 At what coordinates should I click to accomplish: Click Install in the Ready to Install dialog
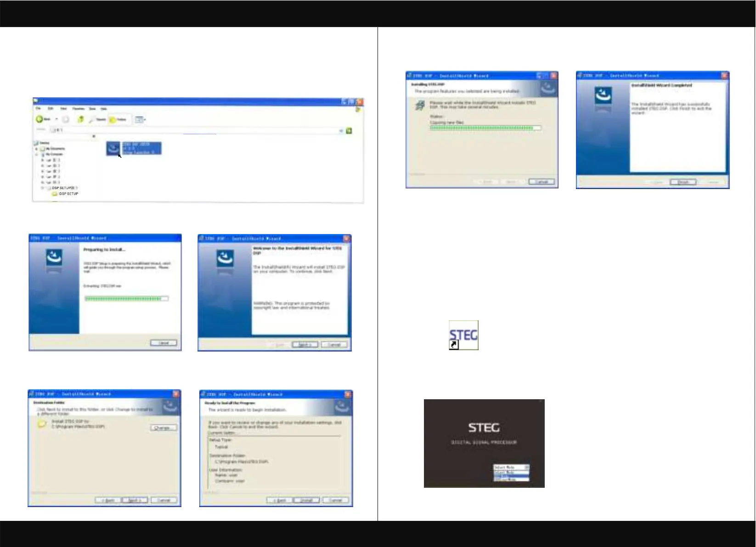(x=306, y=500)
